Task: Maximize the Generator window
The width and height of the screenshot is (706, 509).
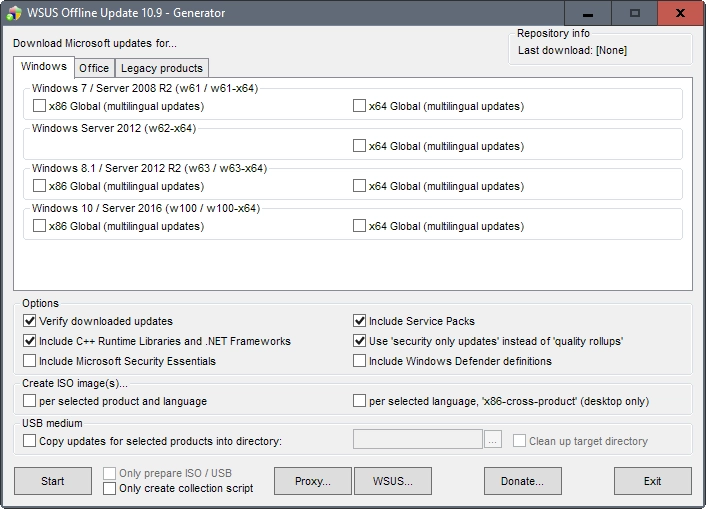Action: tap(634, 13)
